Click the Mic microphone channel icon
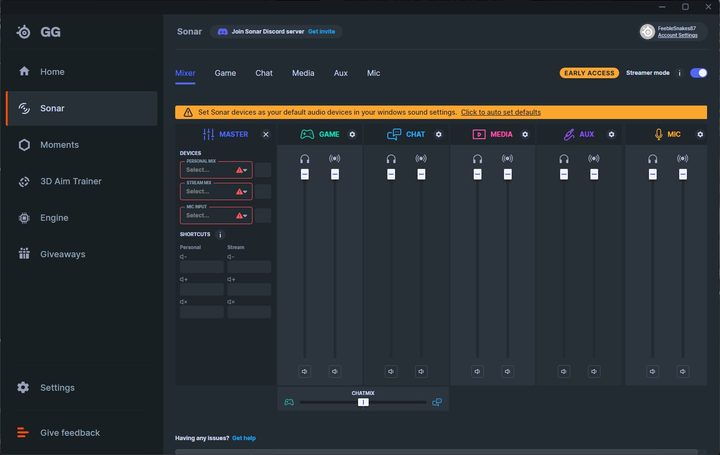 pos(658,134)
